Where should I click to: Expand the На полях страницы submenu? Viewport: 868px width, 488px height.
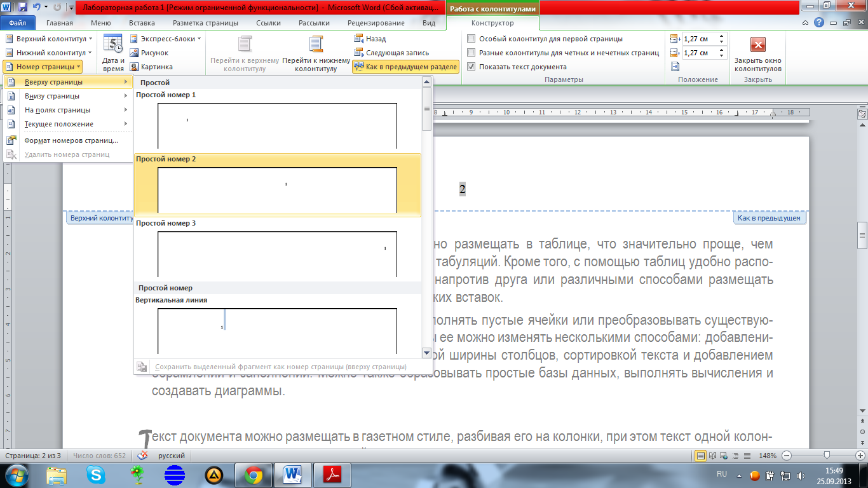click(x=67, y=110)
